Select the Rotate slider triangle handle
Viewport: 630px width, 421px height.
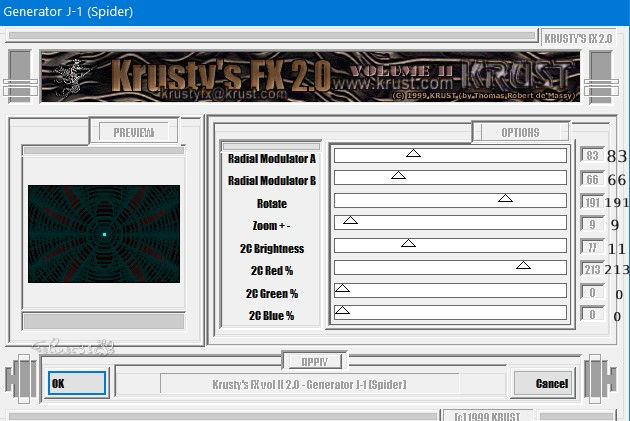505,198
